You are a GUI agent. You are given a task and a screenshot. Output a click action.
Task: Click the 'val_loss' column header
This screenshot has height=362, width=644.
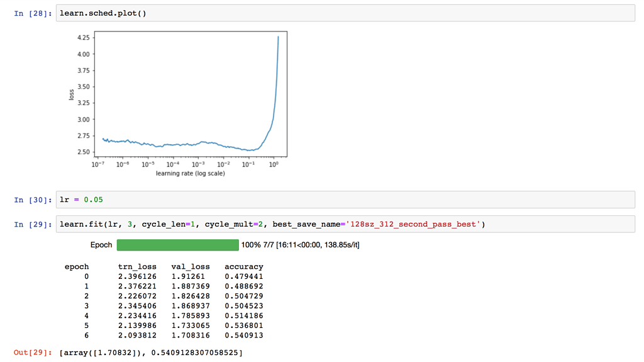point(191,266)
